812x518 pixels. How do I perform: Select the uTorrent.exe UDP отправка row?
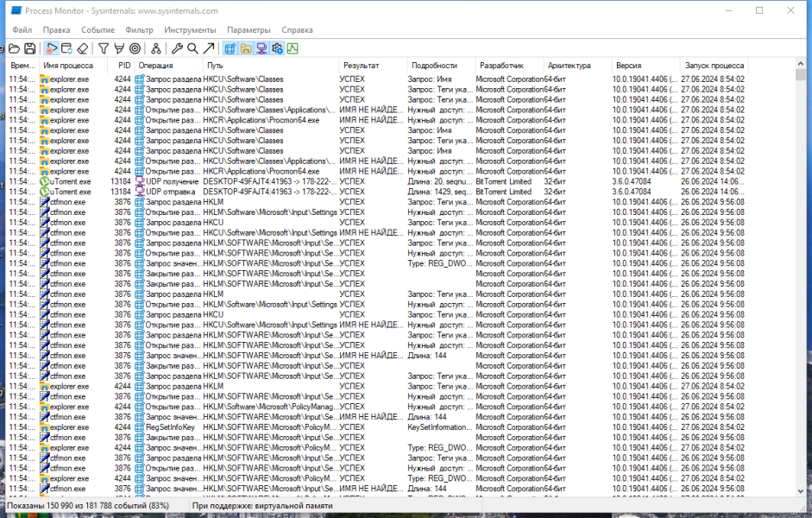tap(377, 193)
